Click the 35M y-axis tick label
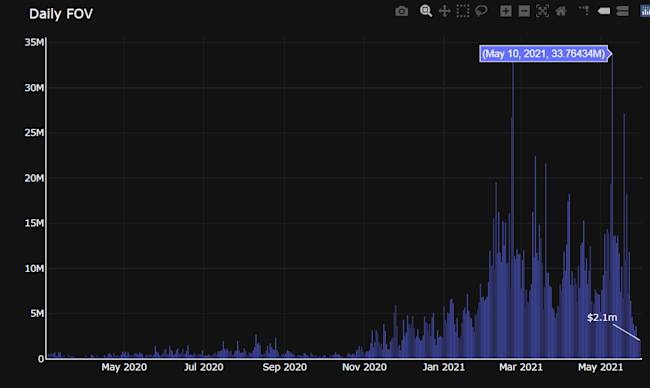 tap(34, 42)
